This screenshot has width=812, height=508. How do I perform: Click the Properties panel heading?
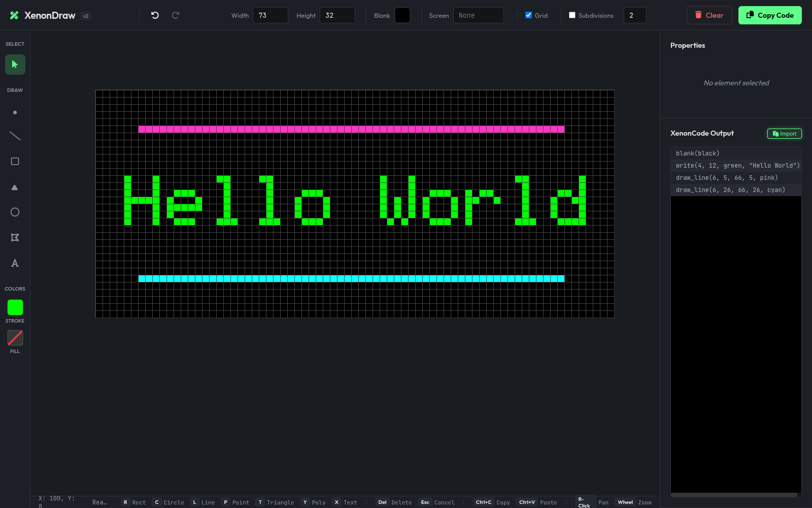[x=688, y=45]
